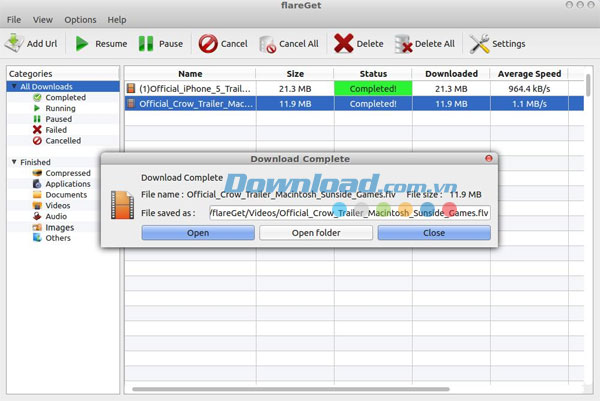Click the Open folder button

click(316, 233)
